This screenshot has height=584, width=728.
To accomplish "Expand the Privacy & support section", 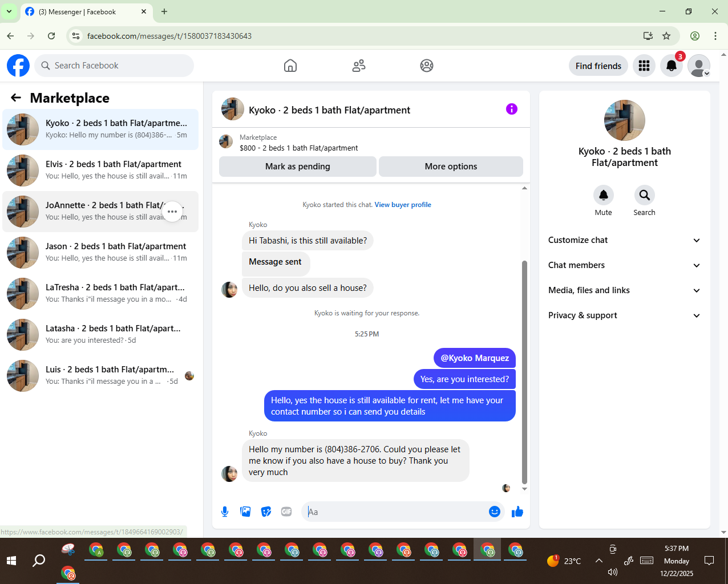I will pyautogui.click(x=625, y=315).
